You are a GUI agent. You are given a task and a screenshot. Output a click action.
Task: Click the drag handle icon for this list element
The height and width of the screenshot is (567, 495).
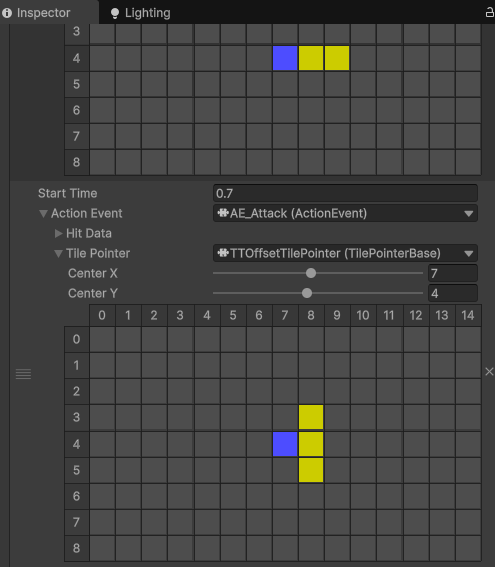coord(24,374)
